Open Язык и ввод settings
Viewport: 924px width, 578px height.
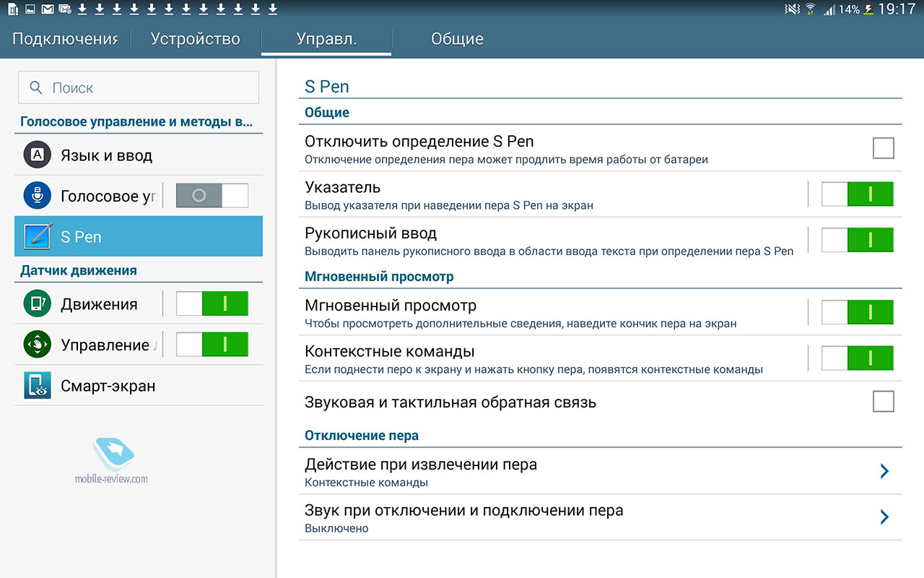point(139,155)
